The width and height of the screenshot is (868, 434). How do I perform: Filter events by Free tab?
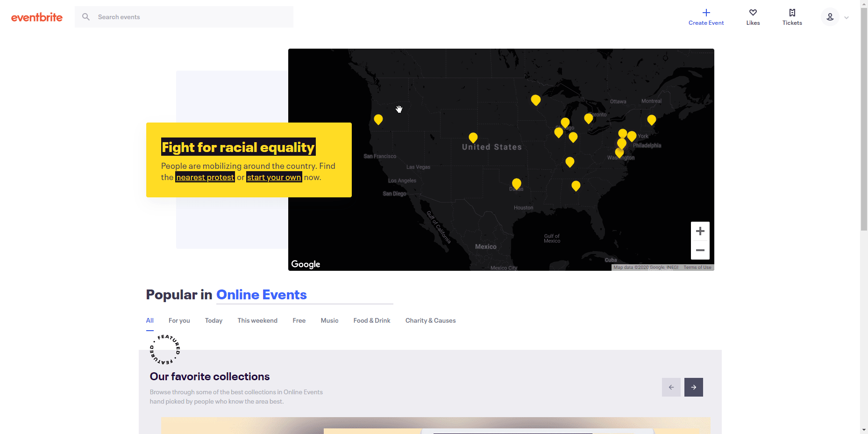(299, 320)
